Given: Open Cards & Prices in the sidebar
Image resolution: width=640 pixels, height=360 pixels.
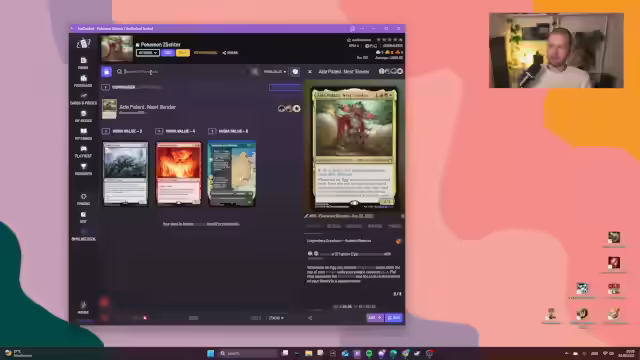Looking at the screenshot, I should click(x=83, y=99).
